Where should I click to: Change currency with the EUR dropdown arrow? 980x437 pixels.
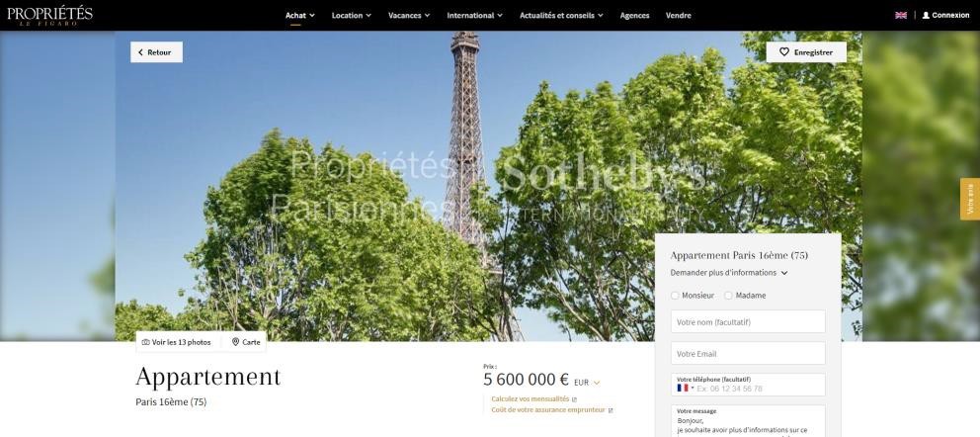(597, 383)
